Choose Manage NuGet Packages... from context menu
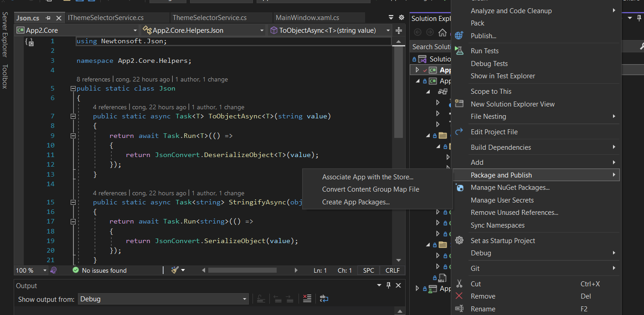 click(510, 188)
